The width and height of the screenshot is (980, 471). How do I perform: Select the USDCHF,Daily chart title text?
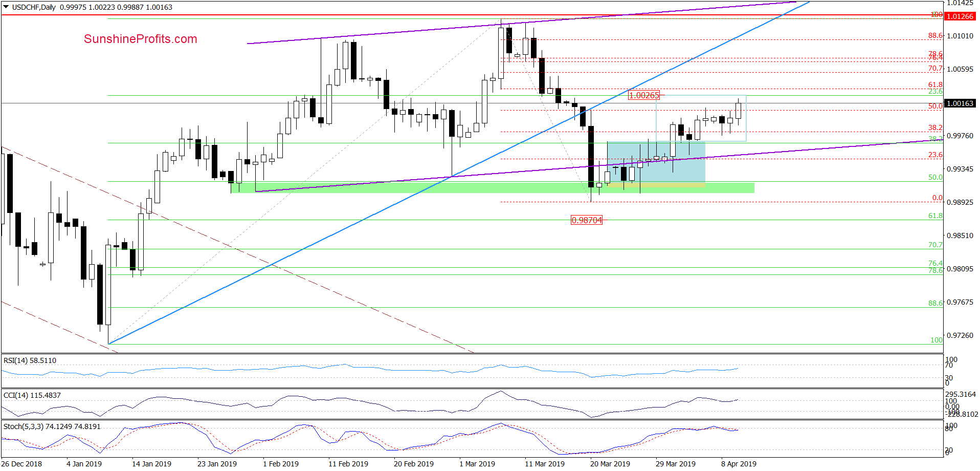tap(34, 7)
